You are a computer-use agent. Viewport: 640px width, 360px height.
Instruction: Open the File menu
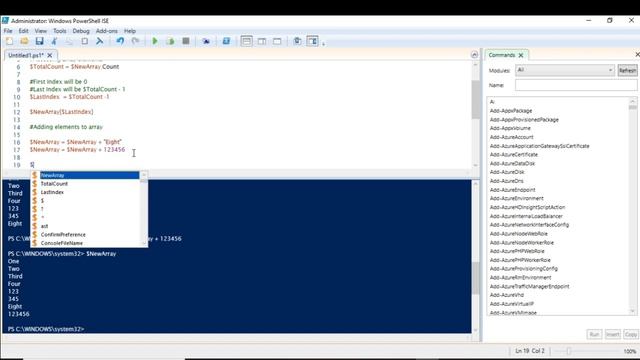[x=8, y=31]
